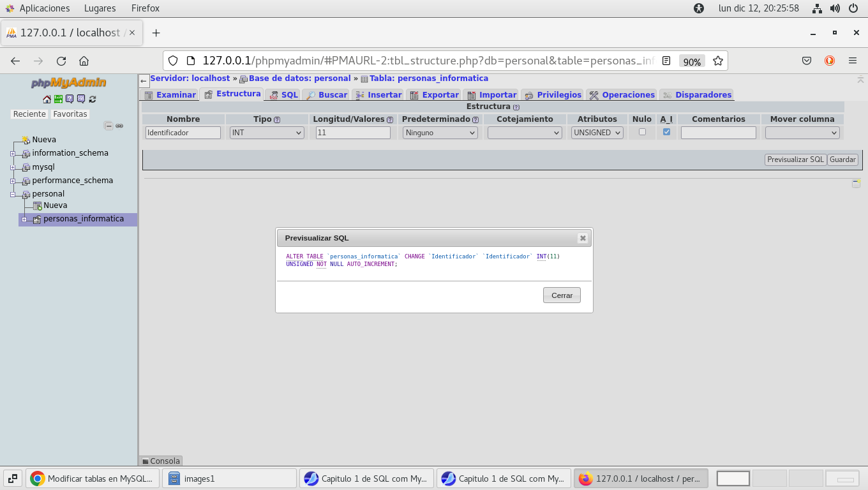Open the Atributos UNSIGNED dropdown

tap(597, 133)
